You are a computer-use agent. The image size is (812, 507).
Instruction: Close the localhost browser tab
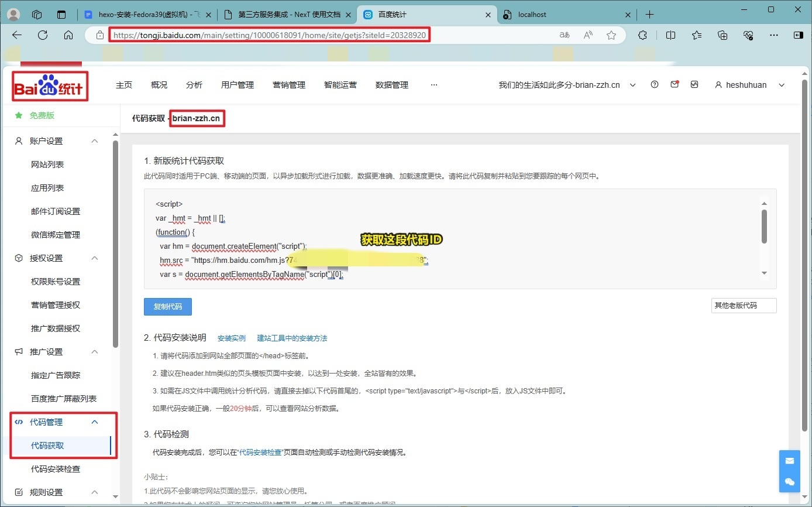coord(628,15)
